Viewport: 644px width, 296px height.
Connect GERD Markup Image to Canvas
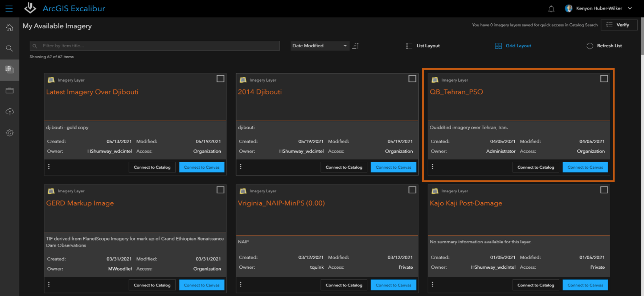(202, 285)
